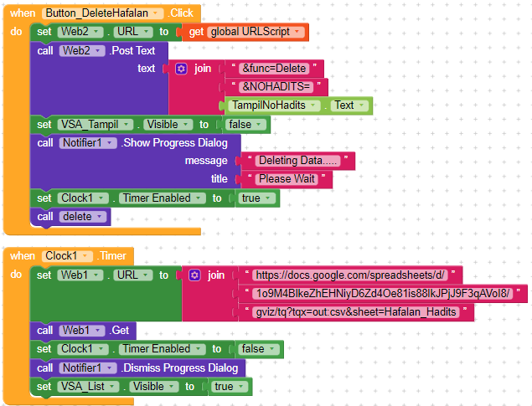Toggle false value of Clock1 Timer Enabled

(x=259, y=349)
